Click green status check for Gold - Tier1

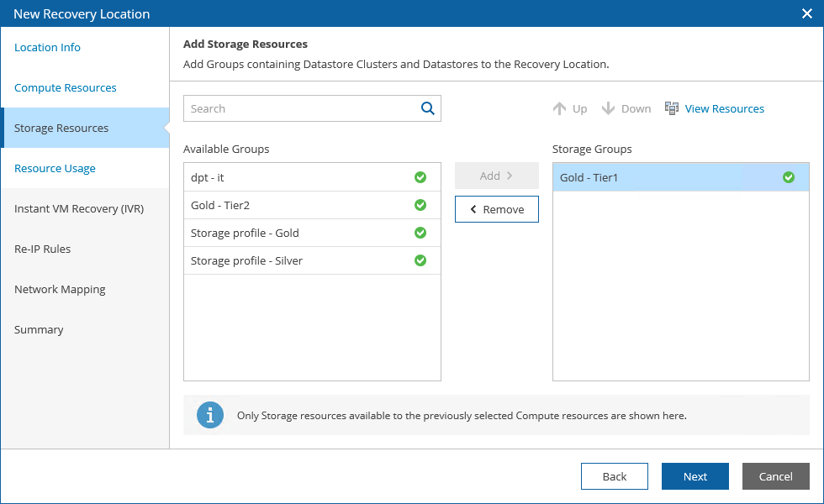pos(789,177)
